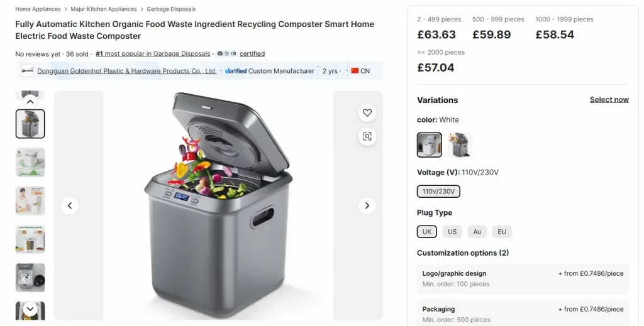
Task: Choose US plug type
Action: (x=452, y=232)
